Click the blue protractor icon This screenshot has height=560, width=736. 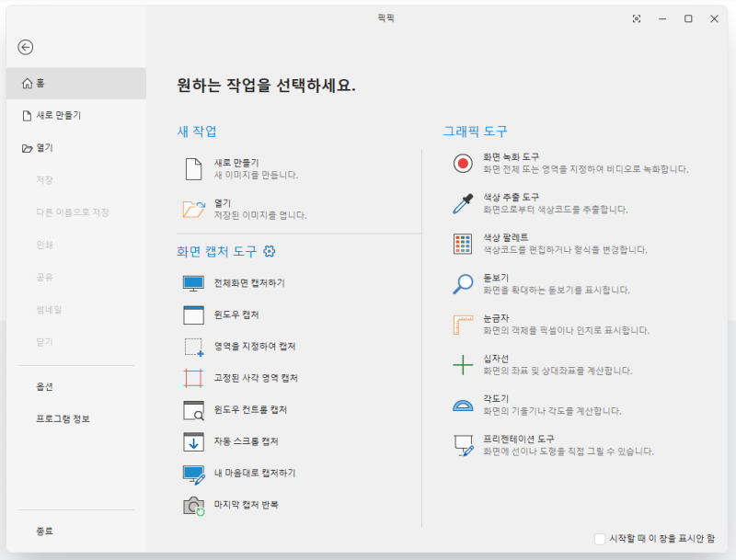463,406
